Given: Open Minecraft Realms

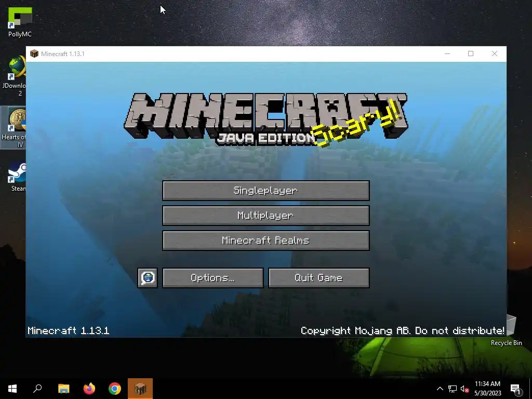Looking at the screenshot, I should pyautogui.click(x=265, y=241).
